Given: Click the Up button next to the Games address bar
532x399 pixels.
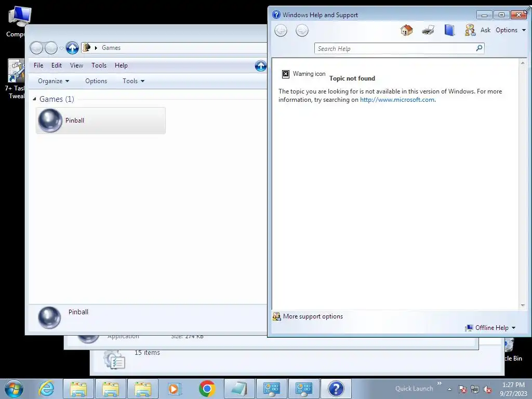Looking at the screenshot, I should (x=72, y=48).
